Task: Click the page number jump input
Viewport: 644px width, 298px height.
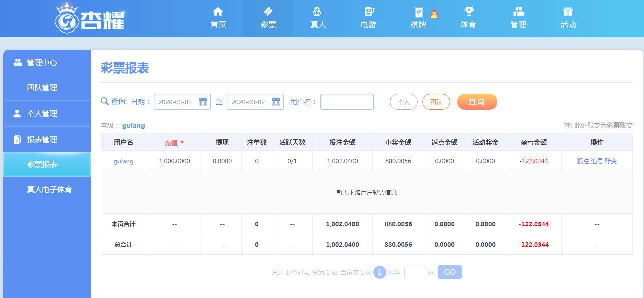Action: [x=414, y=272]
